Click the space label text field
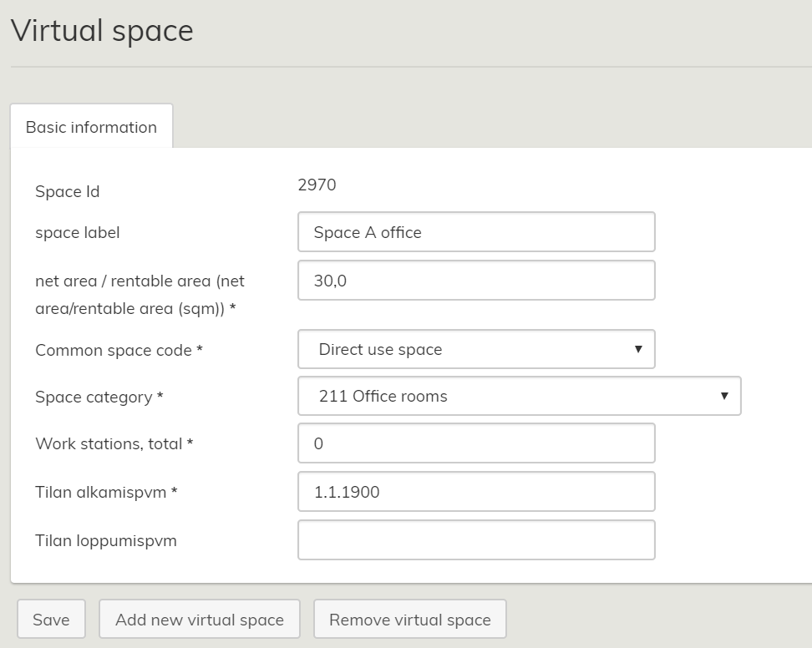This screenshot has height=648, width=812. (475, 232)
